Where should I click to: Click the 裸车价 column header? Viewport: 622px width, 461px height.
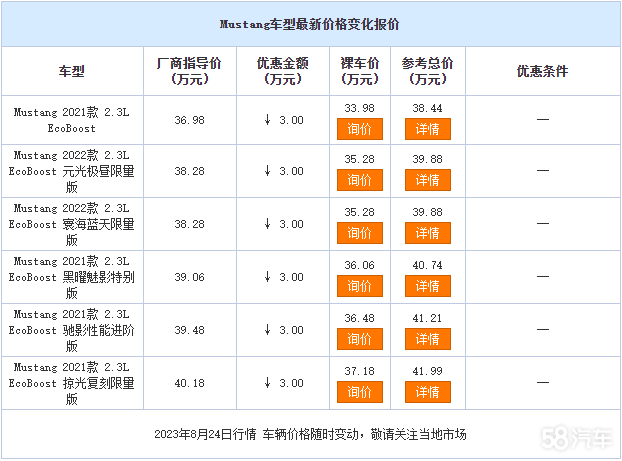coord(360,71)
